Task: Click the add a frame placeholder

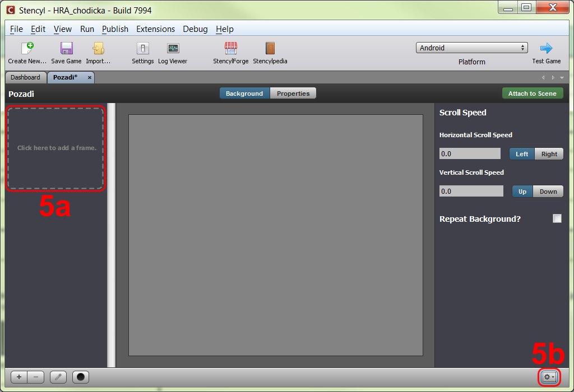Action: 55,148
